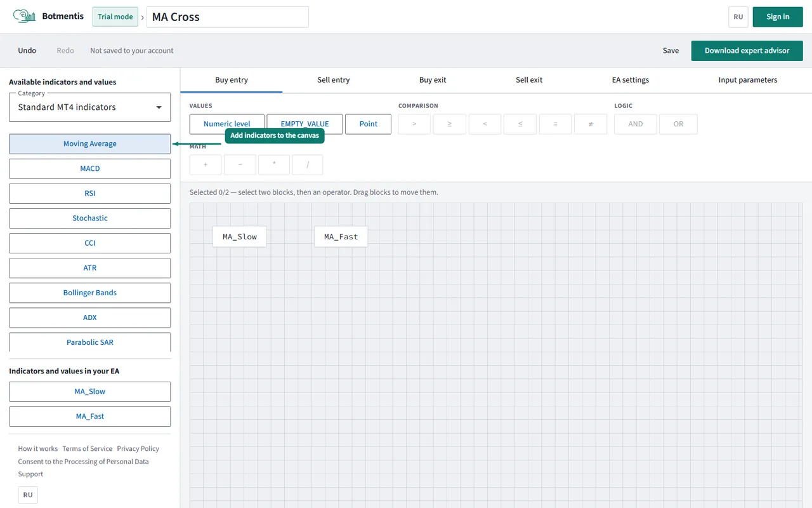Add the MACD indicator
Screen dimensions: 812x508
[90, 169]
